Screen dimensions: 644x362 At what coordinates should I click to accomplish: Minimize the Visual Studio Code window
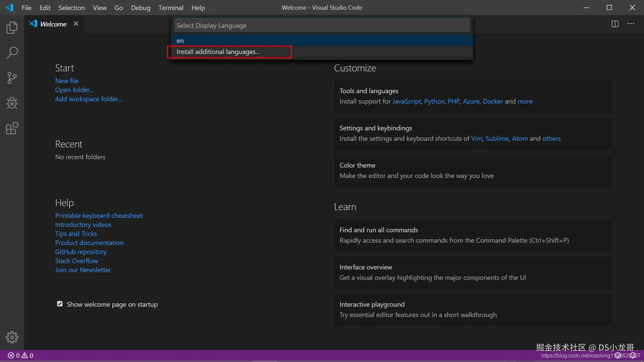pos(586,7)
